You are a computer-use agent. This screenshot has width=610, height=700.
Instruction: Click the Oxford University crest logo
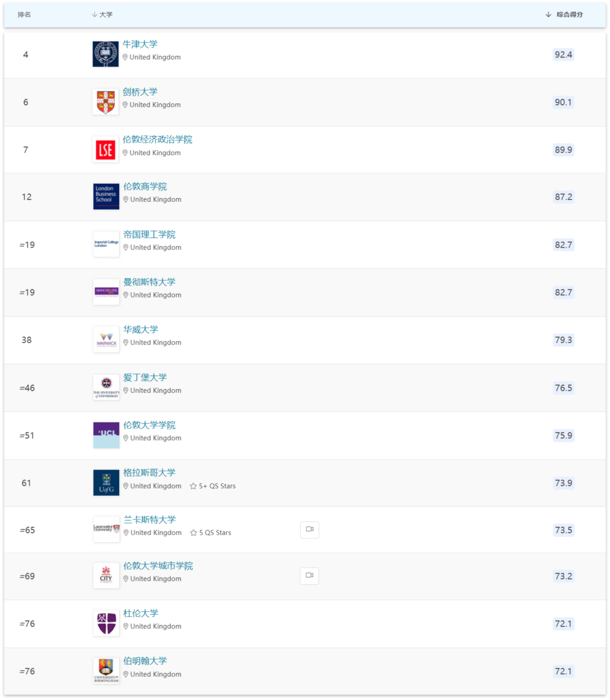[x=106, y=54]
